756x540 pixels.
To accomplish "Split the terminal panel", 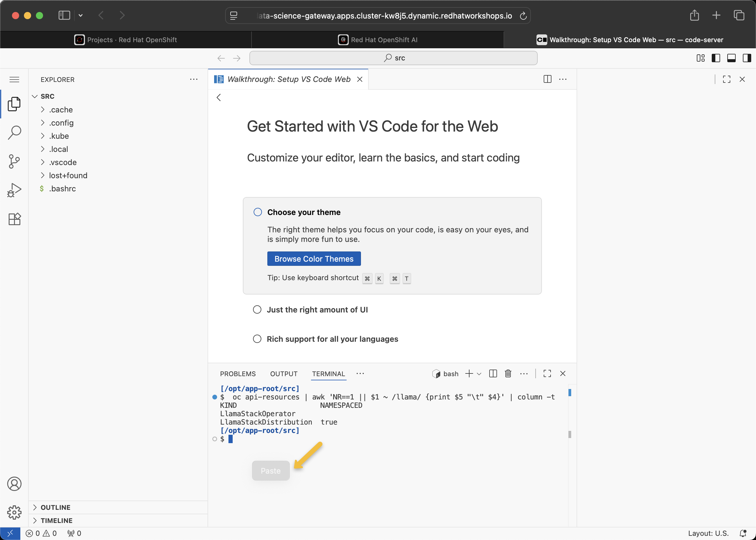I will coord(493,373).
